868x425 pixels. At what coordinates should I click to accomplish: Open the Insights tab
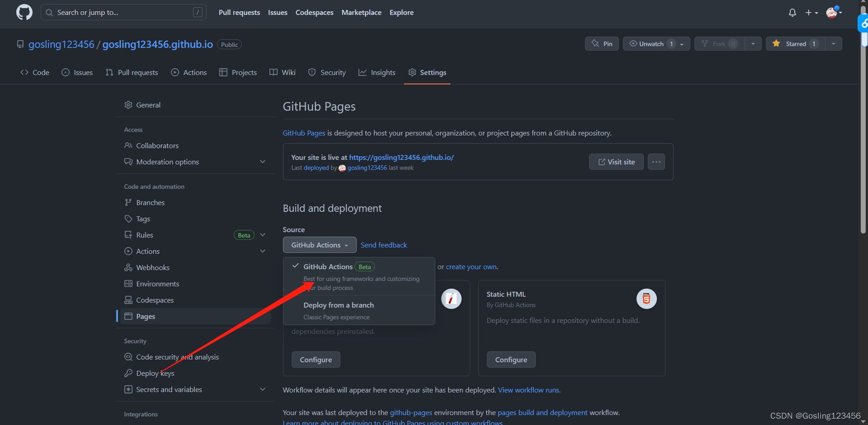pyautogui.click(x=377, y=72)
